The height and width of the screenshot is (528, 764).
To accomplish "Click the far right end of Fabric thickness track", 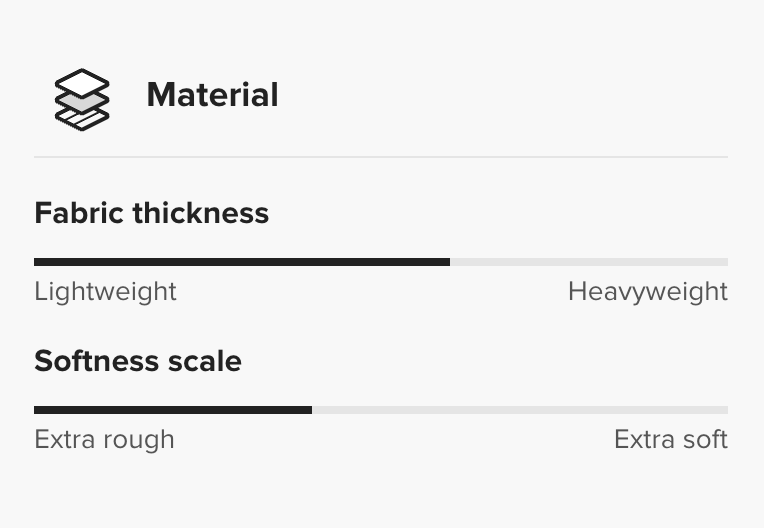I will [x=726, y=262].
